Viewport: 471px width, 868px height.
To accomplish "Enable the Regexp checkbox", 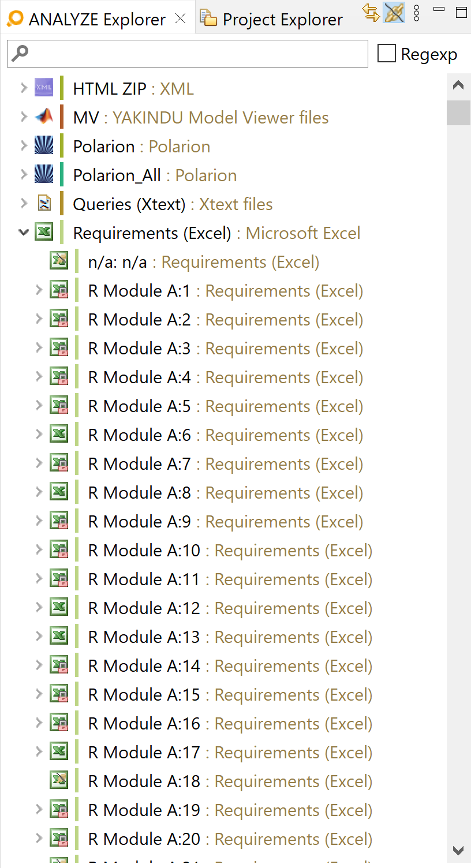I will [x=386, y=54].
